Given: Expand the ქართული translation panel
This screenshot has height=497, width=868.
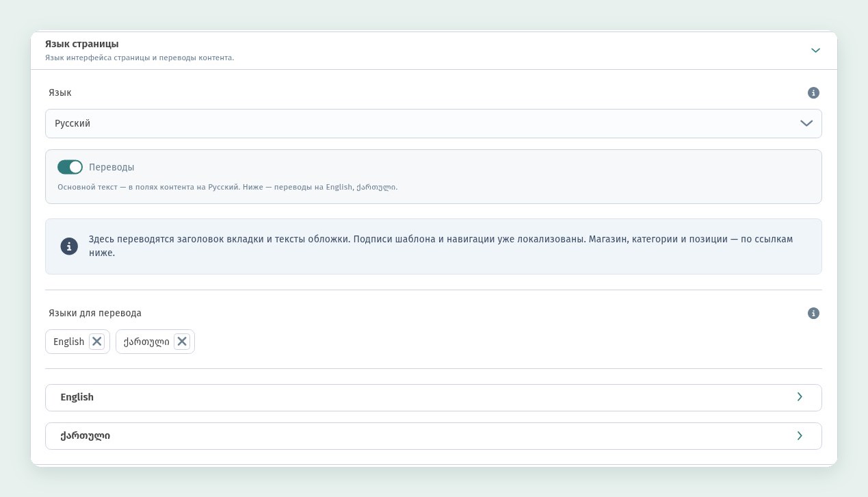Looking at the screenshot, I should pos(434,436).
